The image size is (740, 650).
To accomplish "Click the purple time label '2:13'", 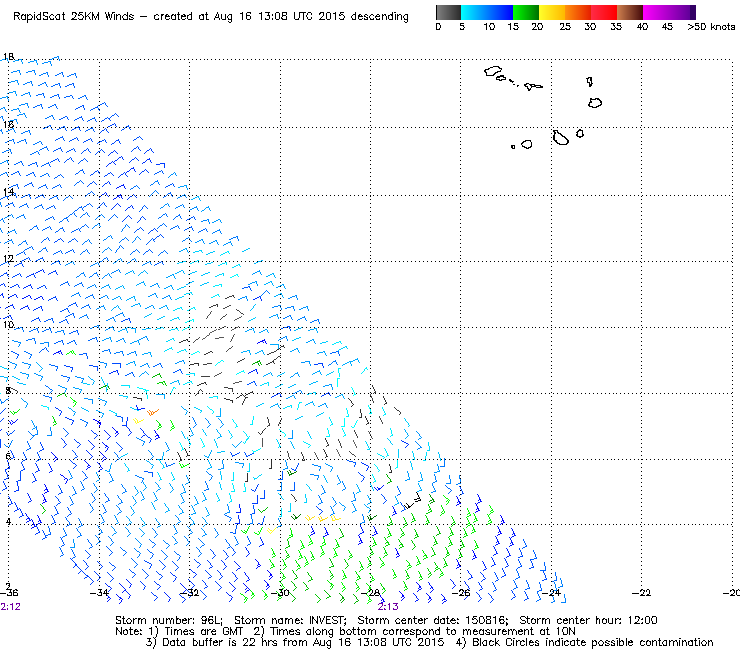I will pyautogui.click(x=388, y=607).
